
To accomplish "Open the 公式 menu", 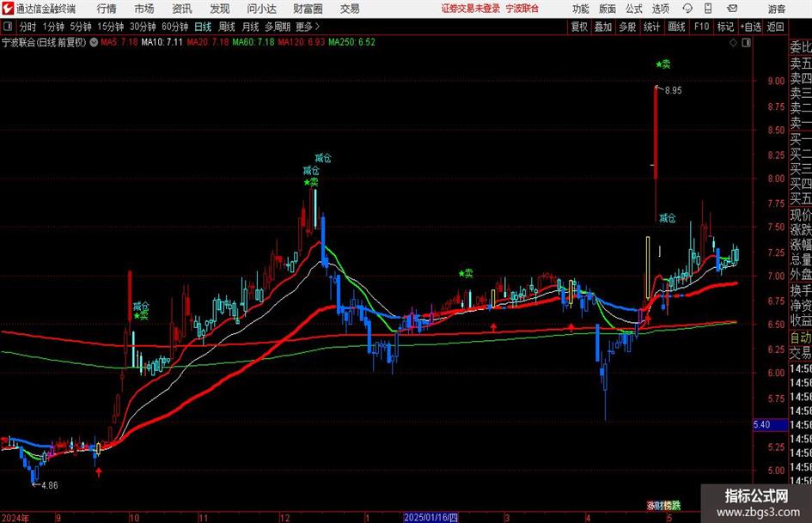I will coord(634,9).
